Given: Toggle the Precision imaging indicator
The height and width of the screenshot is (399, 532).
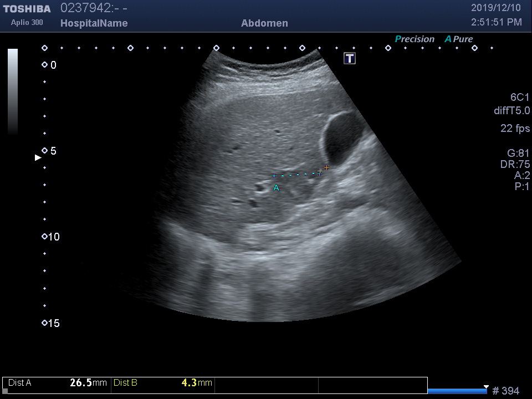Looking at the screenshot, I should tap(415, 39).
